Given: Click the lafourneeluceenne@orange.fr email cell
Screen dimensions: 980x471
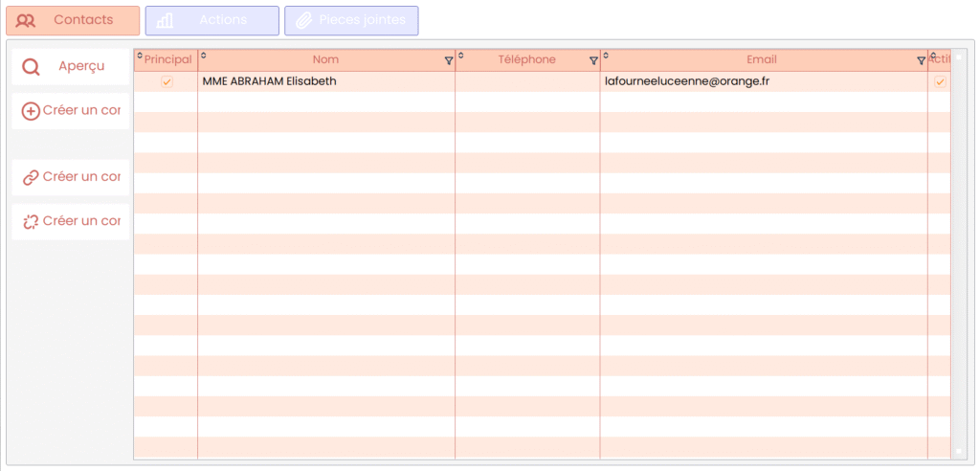Looking at the screenshot, I should click(x=687, y=82).
